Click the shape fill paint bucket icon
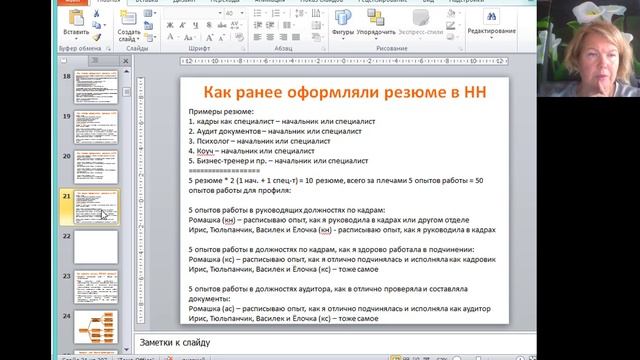Viewport: 640px width, 360px height. click(451, 13)
